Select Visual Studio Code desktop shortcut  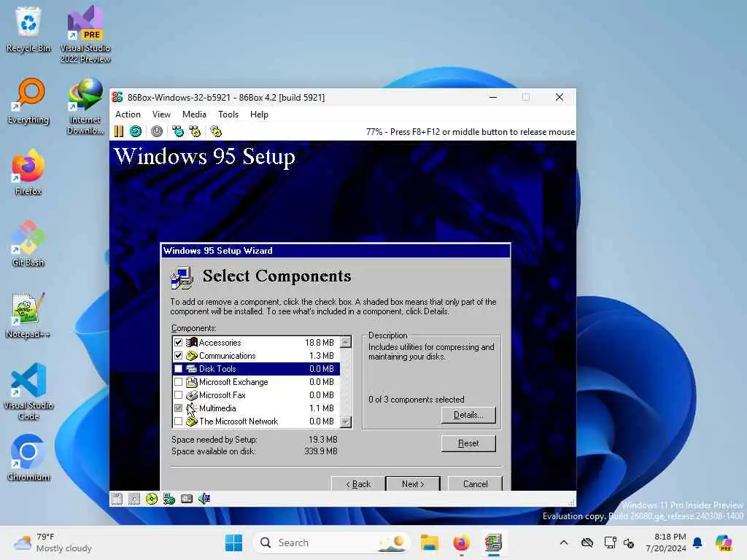tap(28, 392)
